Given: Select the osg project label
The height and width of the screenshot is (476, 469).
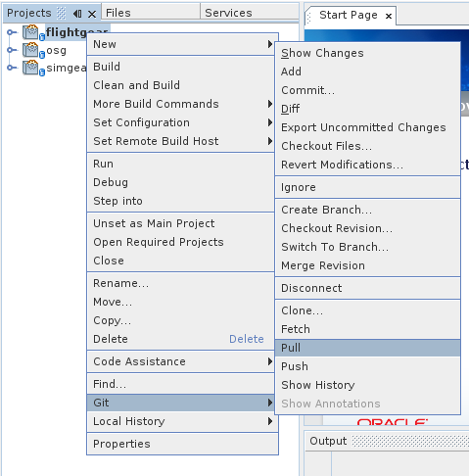Looking at the screenshot, I should pos(57,51).
